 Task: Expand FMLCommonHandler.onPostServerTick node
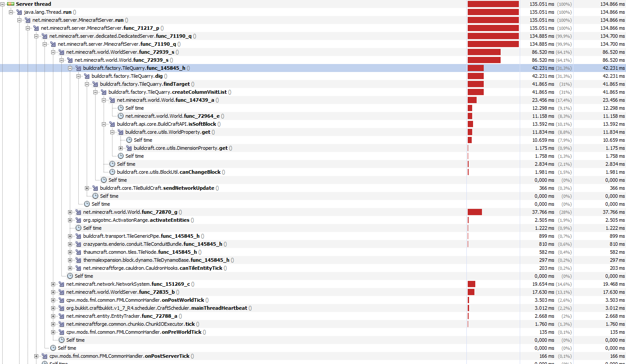(x=36, y=356)
